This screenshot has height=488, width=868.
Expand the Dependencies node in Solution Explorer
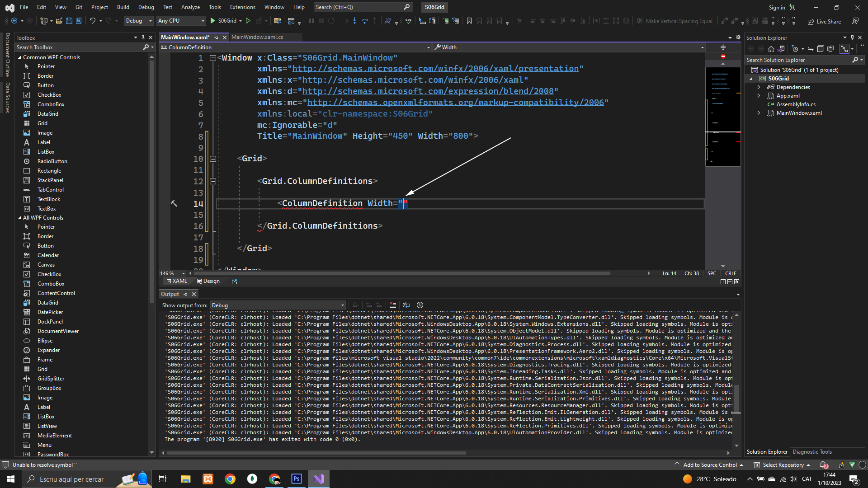click(x=759, y=87)
